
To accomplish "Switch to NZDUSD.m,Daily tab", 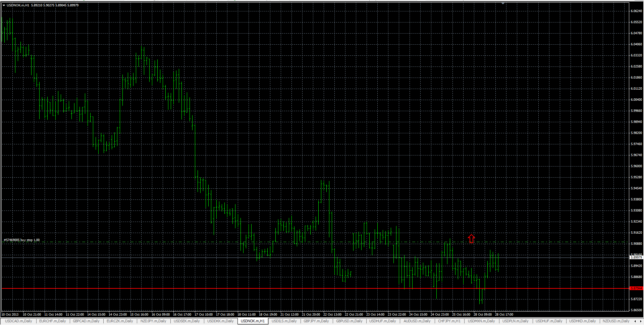I will [x=616, y=321].
